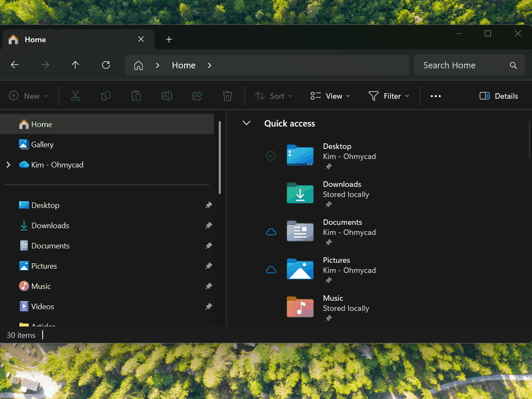
Task: Open Gallery in the navigation pane
Action: pyautogui.click(x=107, y=145)
